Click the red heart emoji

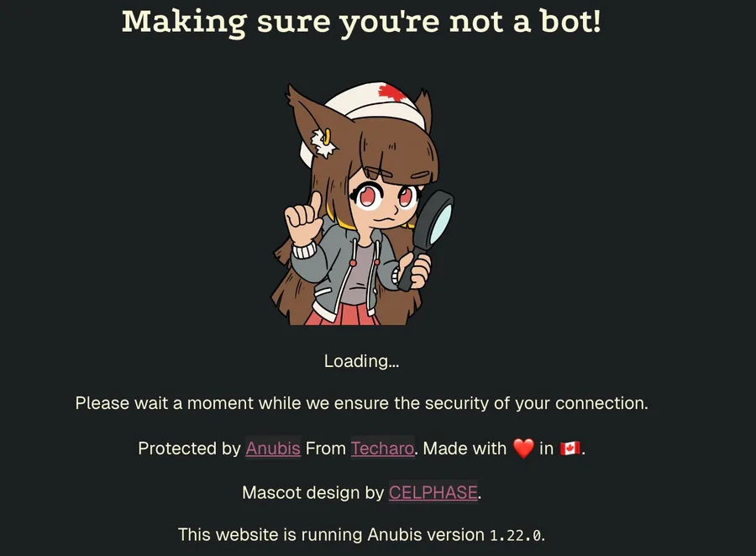point(523,448)
